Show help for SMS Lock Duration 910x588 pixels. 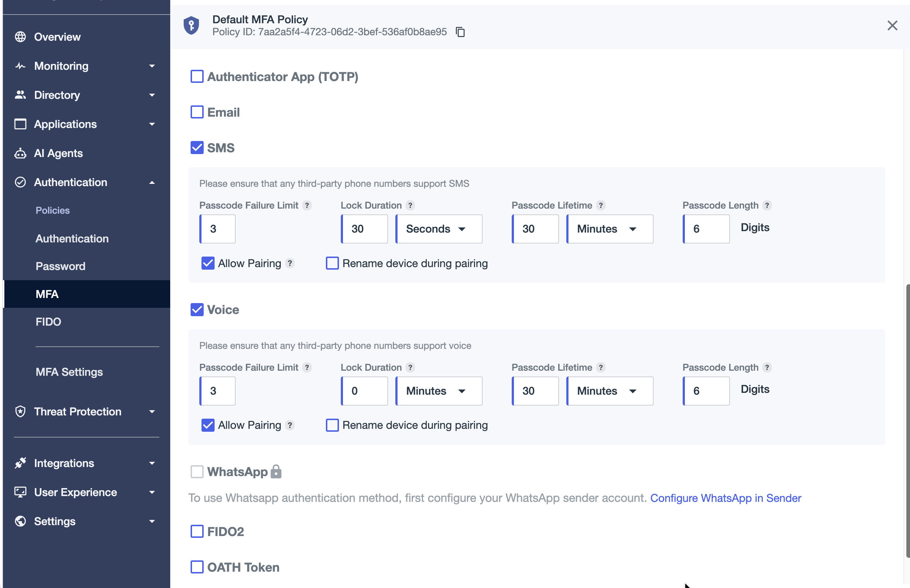click(410, 205)
